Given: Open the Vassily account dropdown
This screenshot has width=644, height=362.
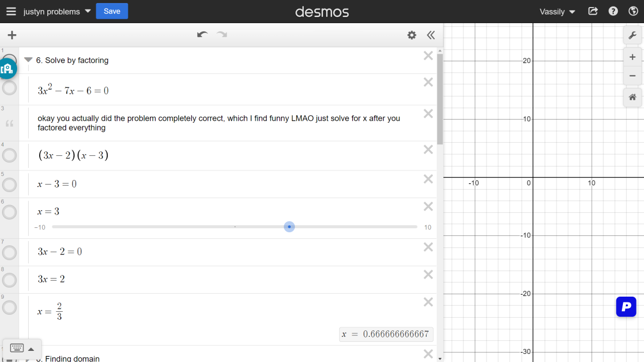Looking at the screenshot, I should tap(557, 12).
